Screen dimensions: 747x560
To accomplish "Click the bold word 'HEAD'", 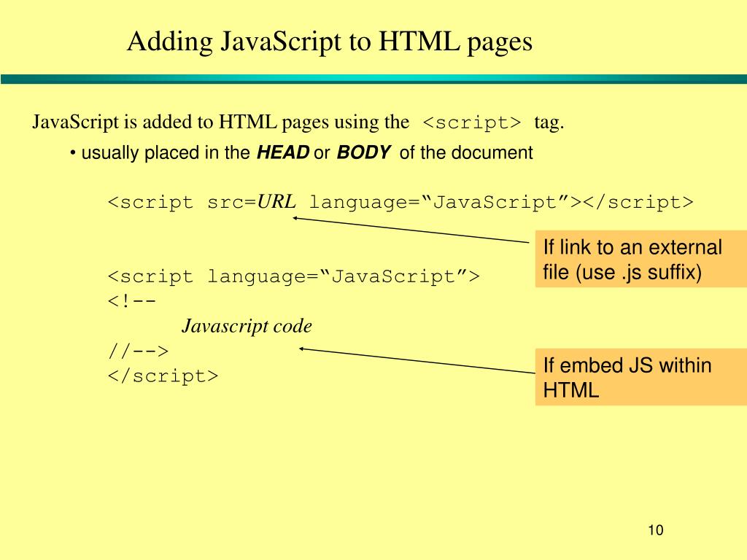I will (283, 152).
